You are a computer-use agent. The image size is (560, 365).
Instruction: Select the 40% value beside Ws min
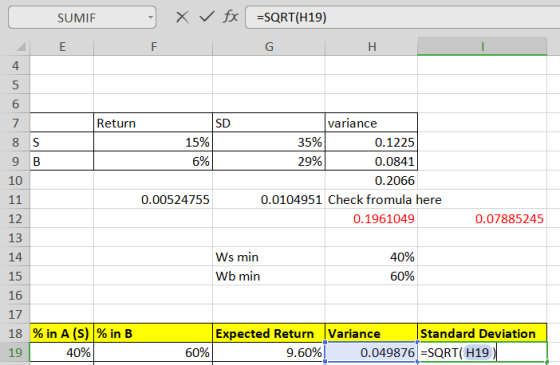(371, 257)
